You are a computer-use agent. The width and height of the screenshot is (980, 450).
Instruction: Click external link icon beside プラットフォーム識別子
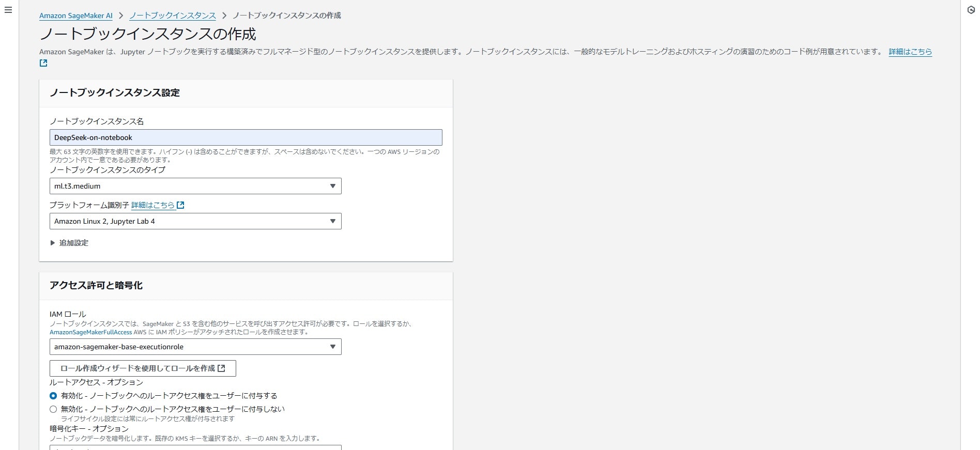[x=180, y=205]
